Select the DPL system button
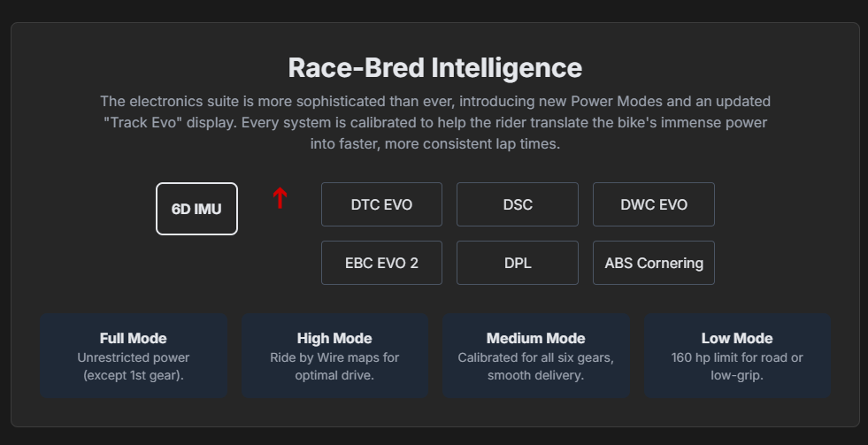Viewport: 868px width, 445px height. point(518,263)
